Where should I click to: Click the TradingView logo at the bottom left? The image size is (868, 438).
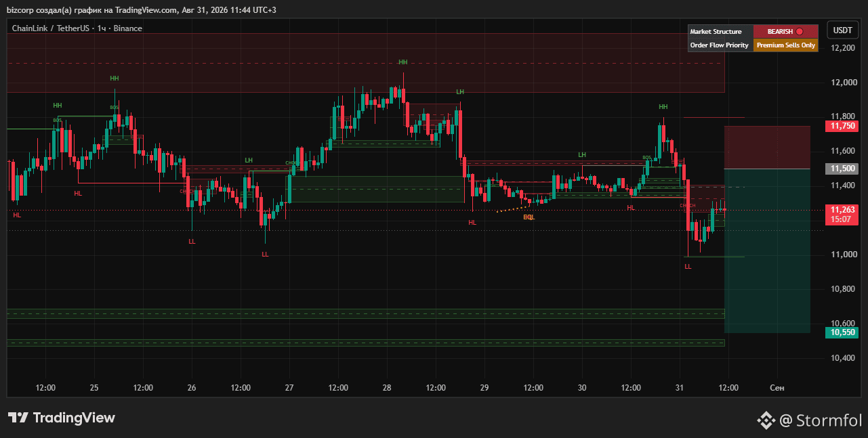tap(62, 418)
